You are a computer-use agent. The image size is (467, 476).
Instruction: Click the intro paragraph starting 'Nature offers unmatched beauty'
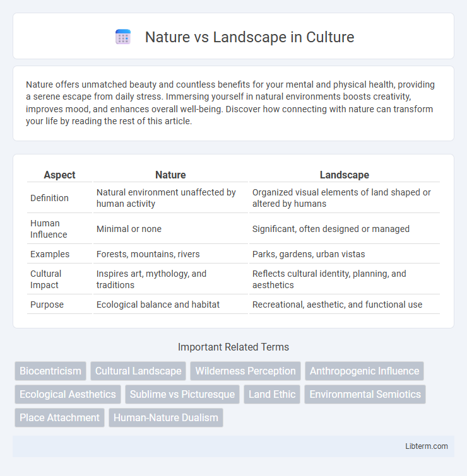(x=230, y=103)
